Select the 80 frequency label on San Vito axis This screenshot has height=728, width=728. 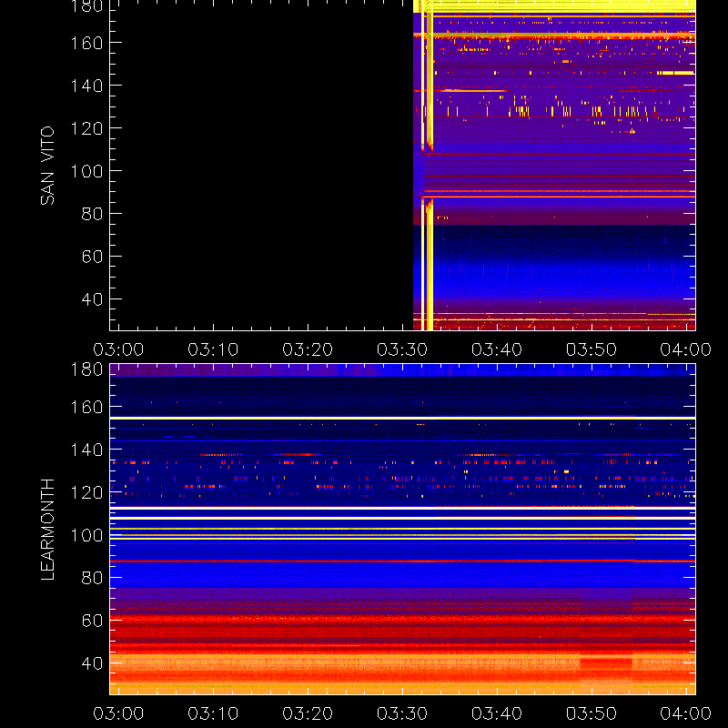click(92, 214)
